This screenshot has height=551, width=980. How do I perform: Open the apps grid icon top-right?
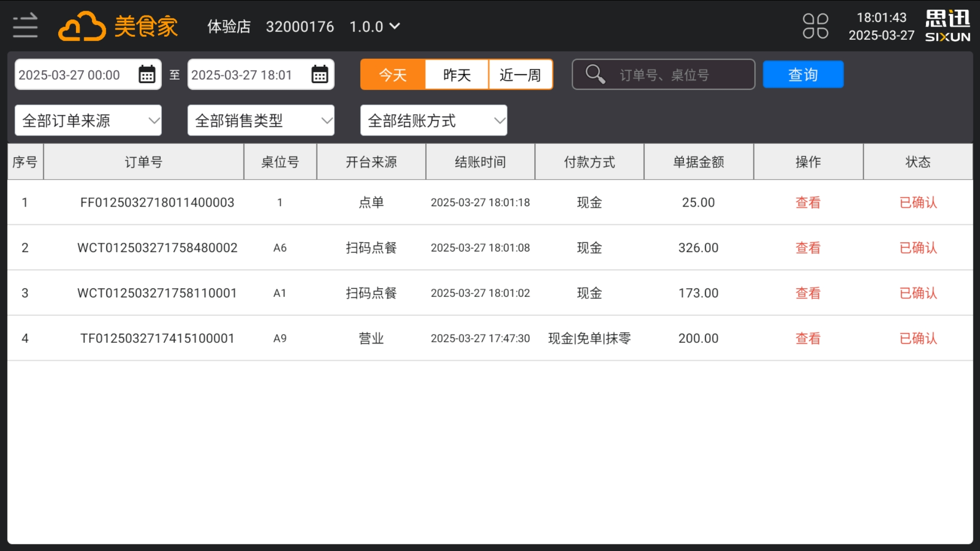tap(816, 25)
